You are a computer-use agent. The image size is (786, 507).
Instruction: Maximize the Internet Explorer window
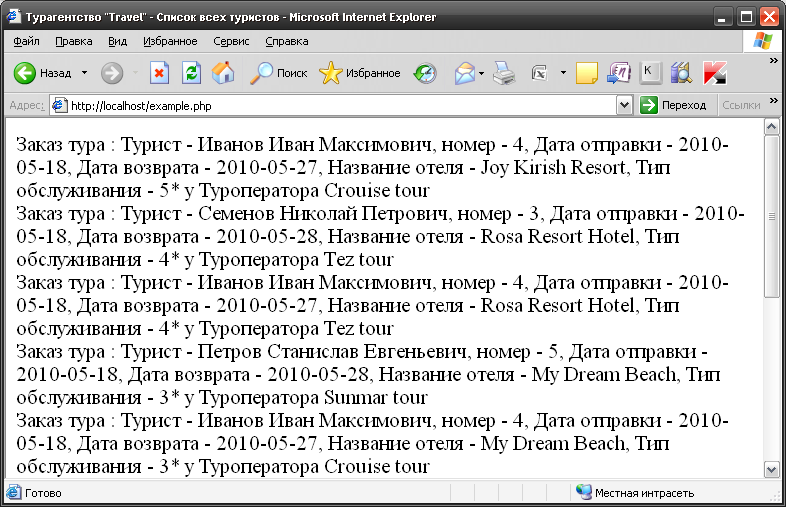click(x=746, y=17)
